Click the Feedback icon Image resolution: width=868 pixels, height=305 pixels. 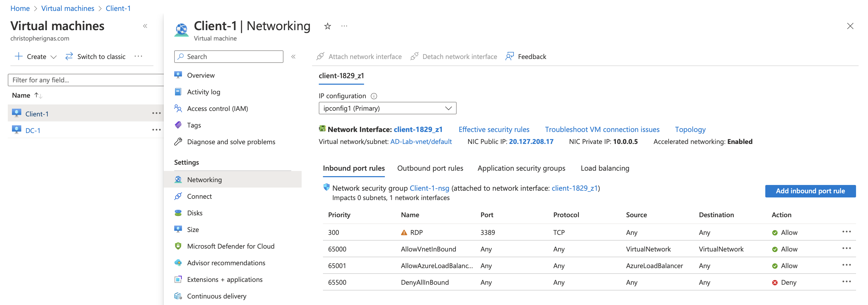coord(509,56)
